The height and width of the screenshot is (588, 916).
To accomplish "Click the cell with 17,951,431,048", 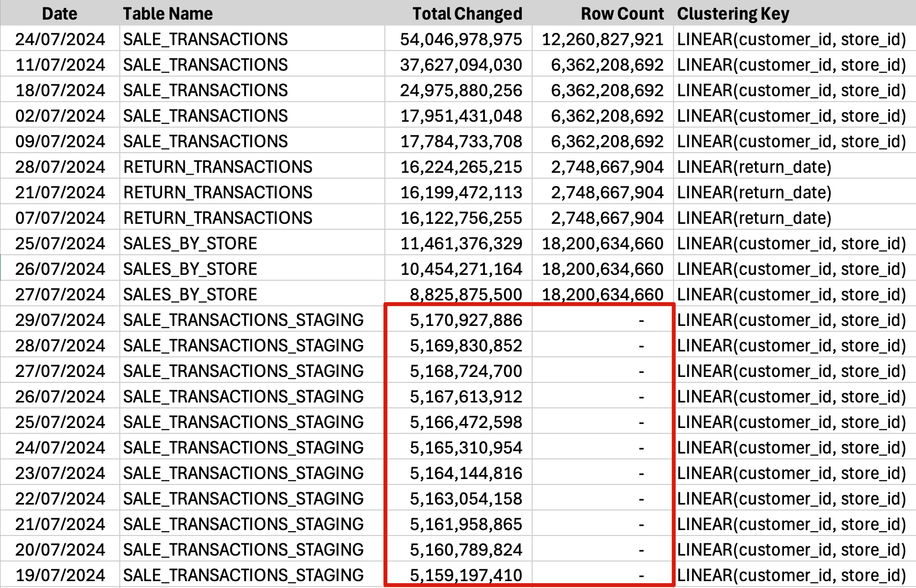I will pos(458,115).
